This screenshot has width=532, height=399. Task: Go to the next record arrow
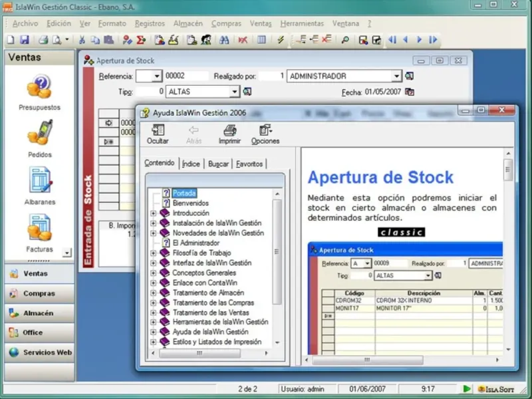pos(420,40)
